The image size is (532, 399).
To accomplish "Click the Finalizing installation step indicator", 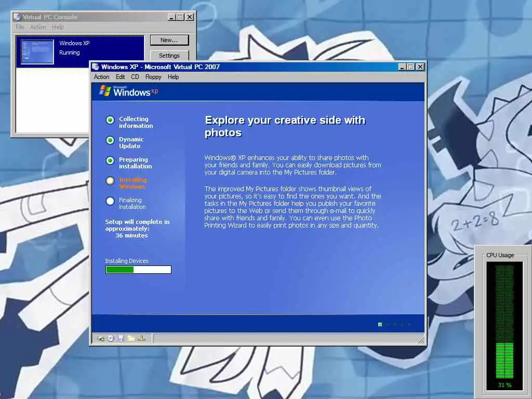I will tap(110, 201).
